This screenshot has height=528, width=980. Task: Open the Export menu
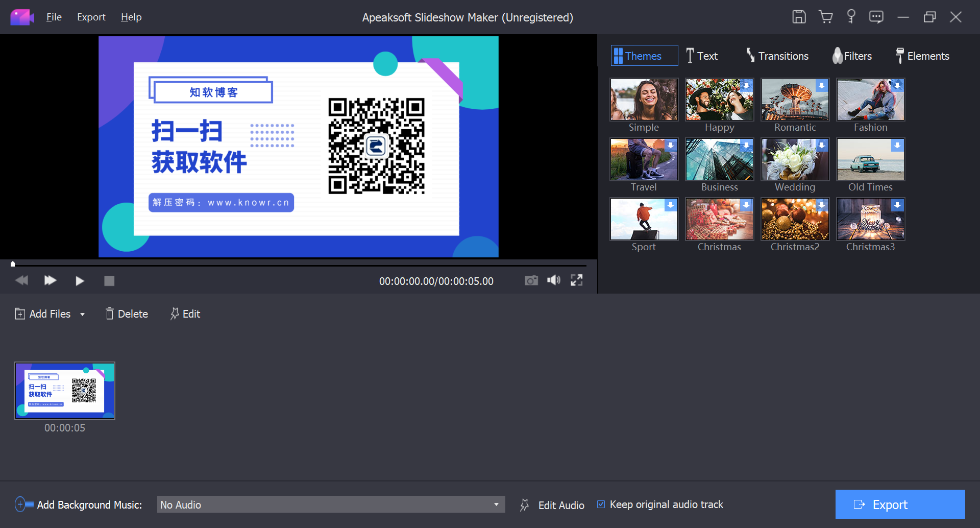pyautogui.click(x=91, y=17)
